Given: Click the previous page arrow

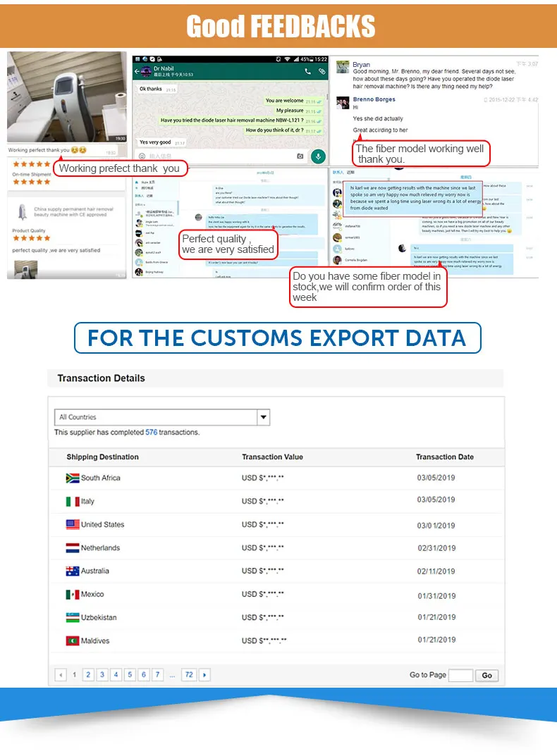Looking at the screenshot, I should [61, 675].
